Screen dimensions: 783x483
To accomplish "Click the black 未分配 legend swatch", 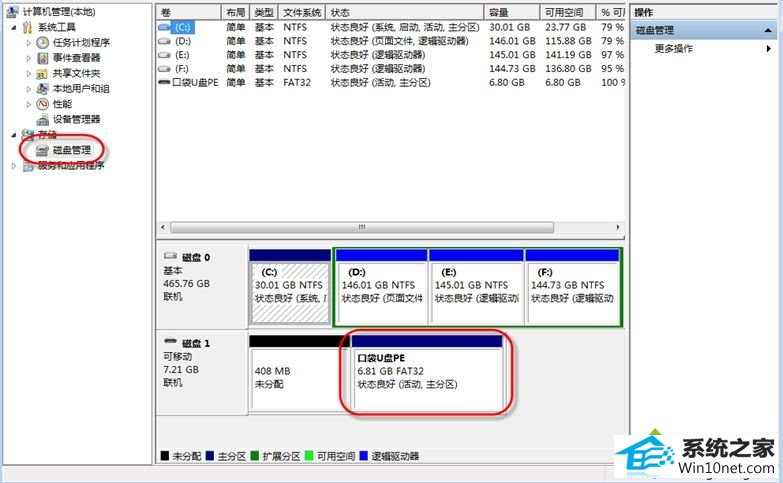I will pyautogui.click(x=165, y=456).
